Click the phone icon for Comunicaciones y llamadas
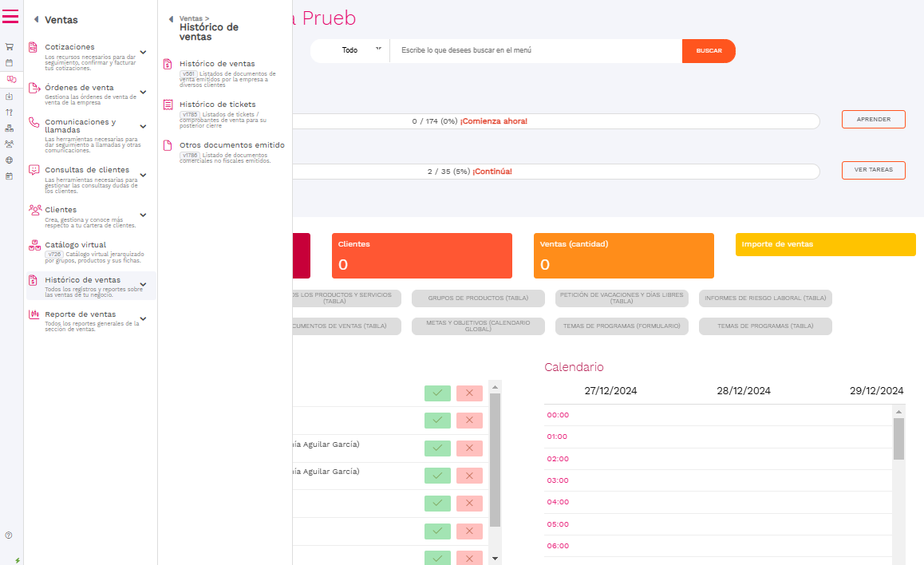The image size is (924, 565). tap(34, 122)
